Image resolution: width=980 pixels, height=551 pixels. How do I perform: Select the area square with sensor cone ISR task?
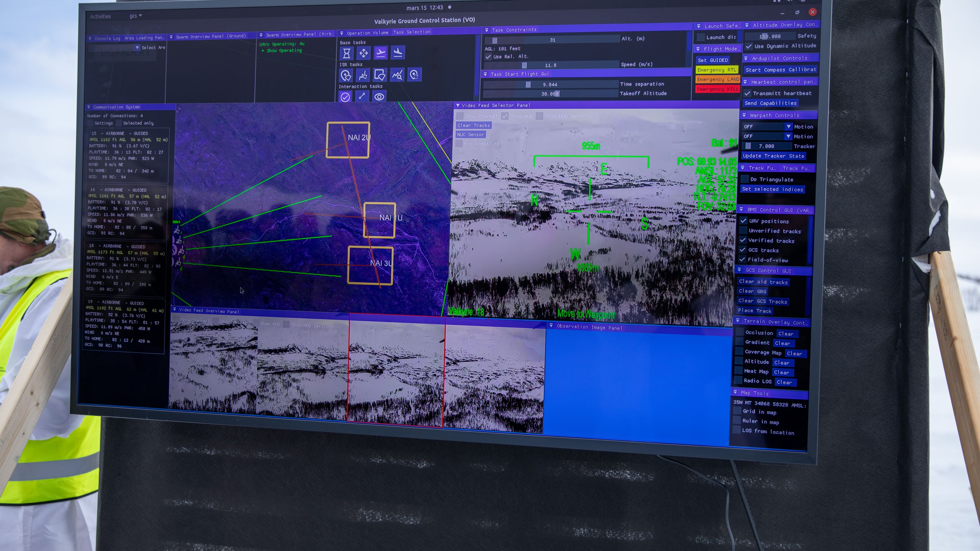tap(380, 75)
